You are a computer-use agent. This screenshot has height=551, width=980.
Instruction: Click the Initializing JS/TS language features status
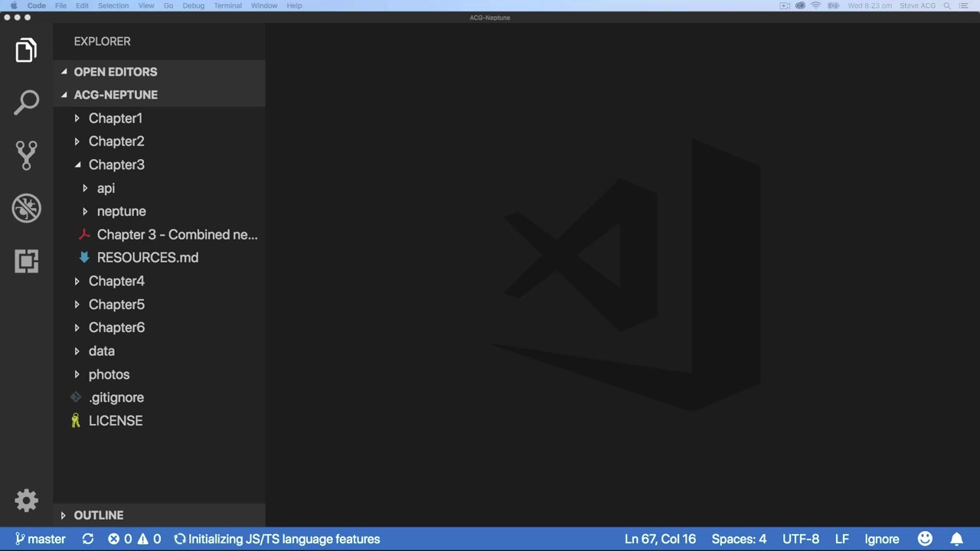[277, 539]
